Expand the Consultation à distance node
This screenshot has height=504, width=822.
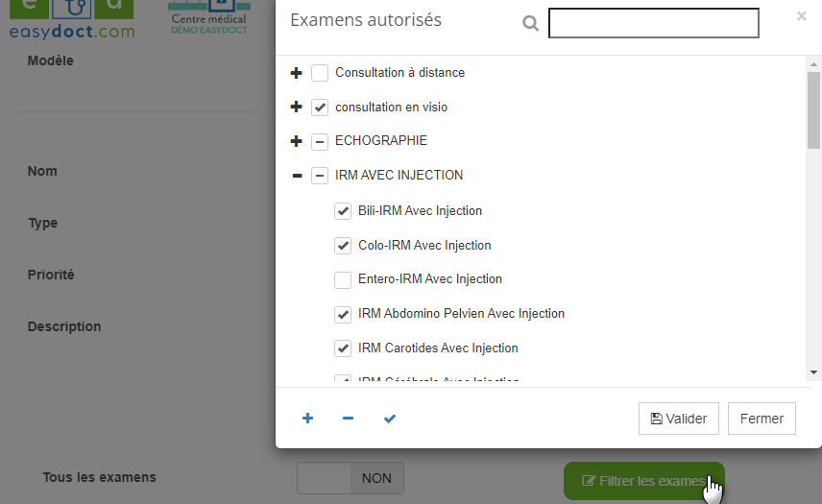tap(296, 73)
